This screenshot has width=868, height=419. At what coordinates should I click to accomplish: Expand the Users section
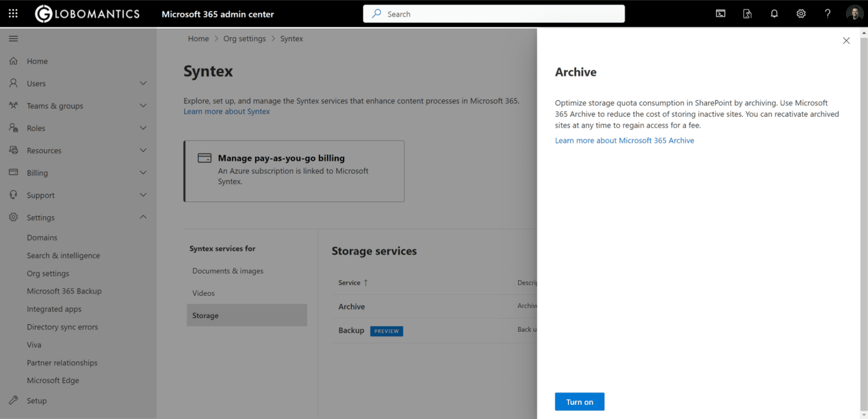[x=142, y=83]
